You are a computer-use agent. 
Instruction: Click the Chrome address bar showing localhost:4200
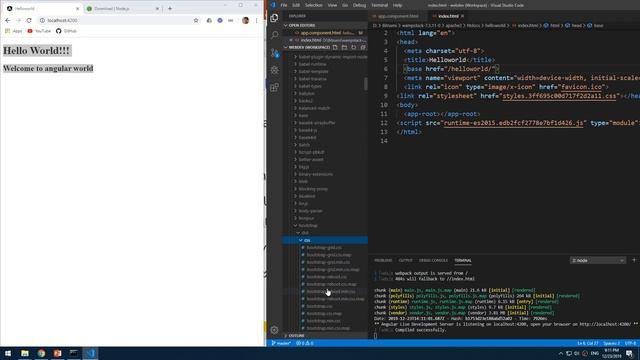115,20
